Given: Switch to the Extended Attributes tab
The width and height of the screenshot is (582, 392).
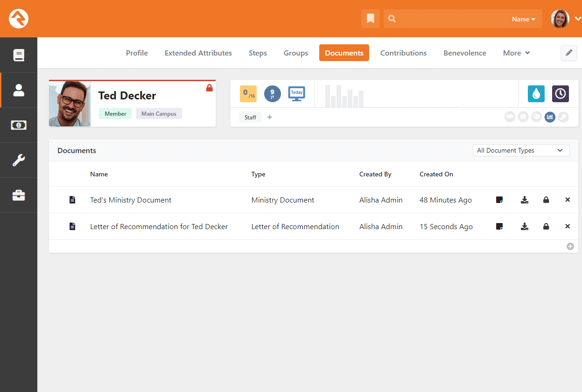Looking at the screenshot, I should tap(198, 53).
